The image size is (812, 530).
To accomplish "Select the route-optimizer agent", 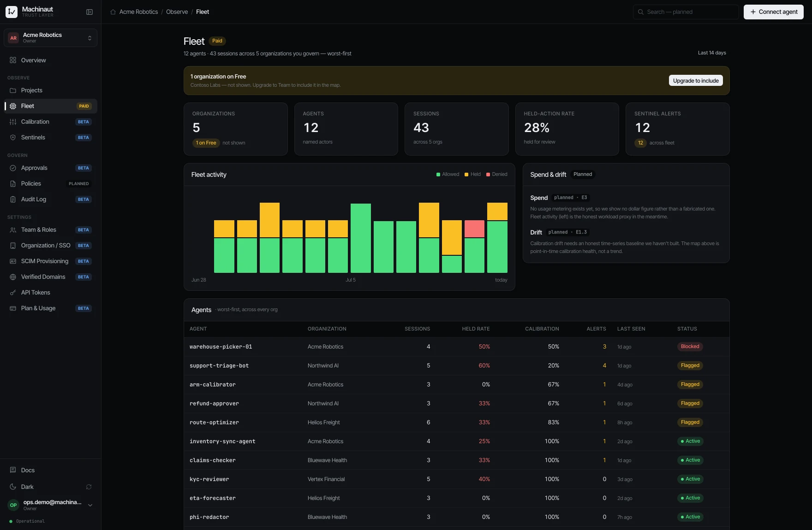I will pos(457,422).
